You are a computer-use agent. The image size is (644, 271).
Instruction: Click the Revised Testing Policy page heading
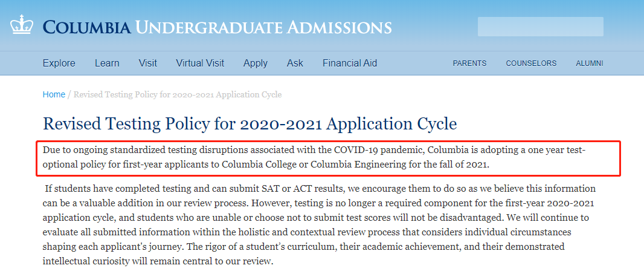pyautogui.click(x=250, y=124)
